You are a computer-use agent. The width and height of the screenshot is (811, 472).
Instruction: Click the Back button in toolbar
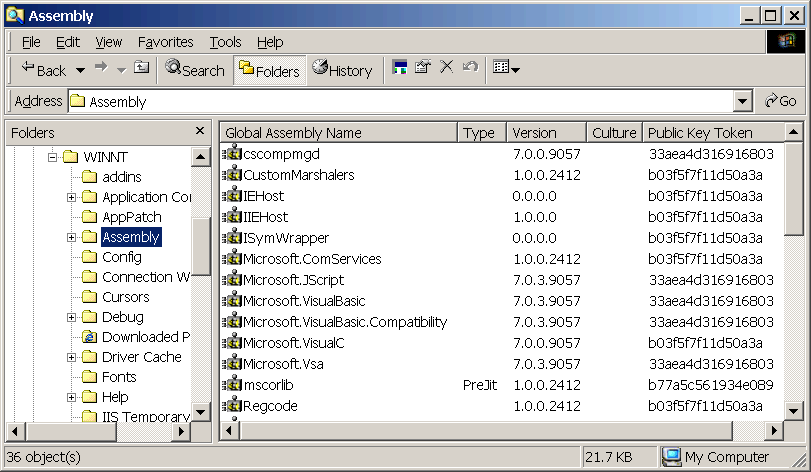[x=44, y=70]
